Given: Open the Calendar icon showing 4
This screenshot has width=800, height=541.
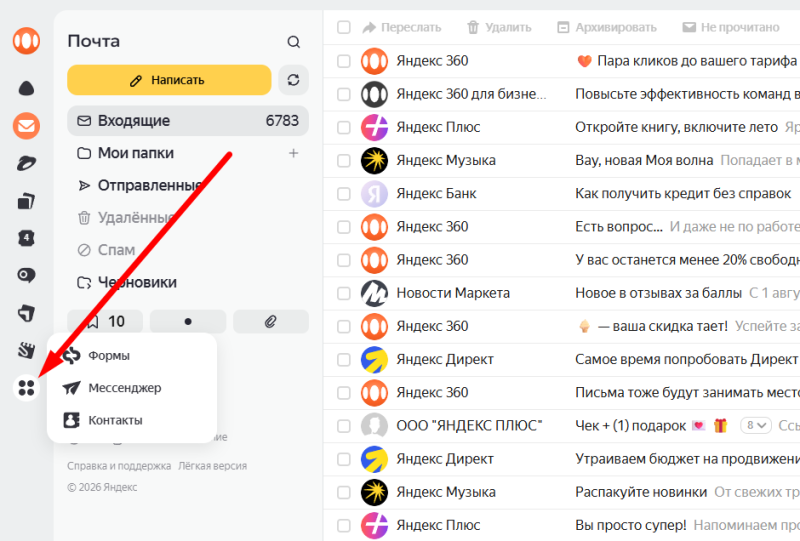Looking at the screenshot, I should [x=27, y=238].
